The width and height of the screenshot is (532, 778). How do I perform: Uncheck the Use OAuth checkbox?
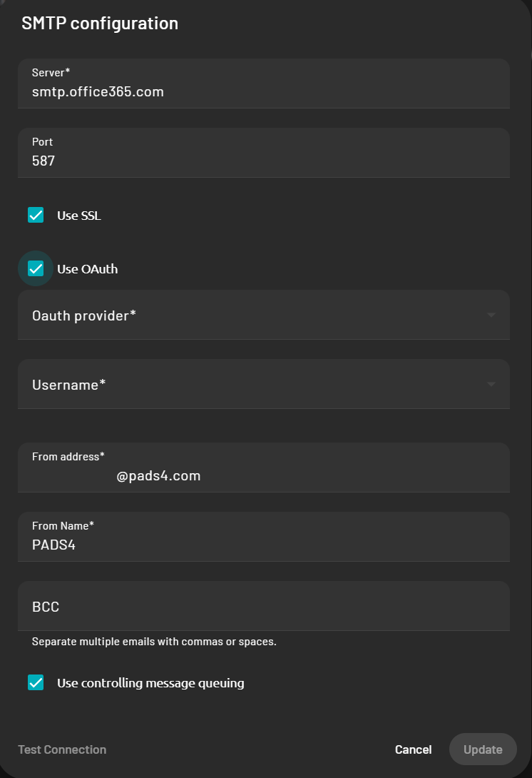(36, 268)
